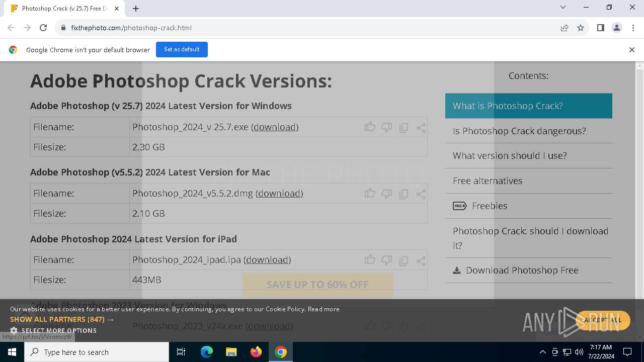
Task: Click thumbs up icon in Photoshop_2024_v5.5.2.dmg row
Action: pyautogui.click(x=370, y=193)
